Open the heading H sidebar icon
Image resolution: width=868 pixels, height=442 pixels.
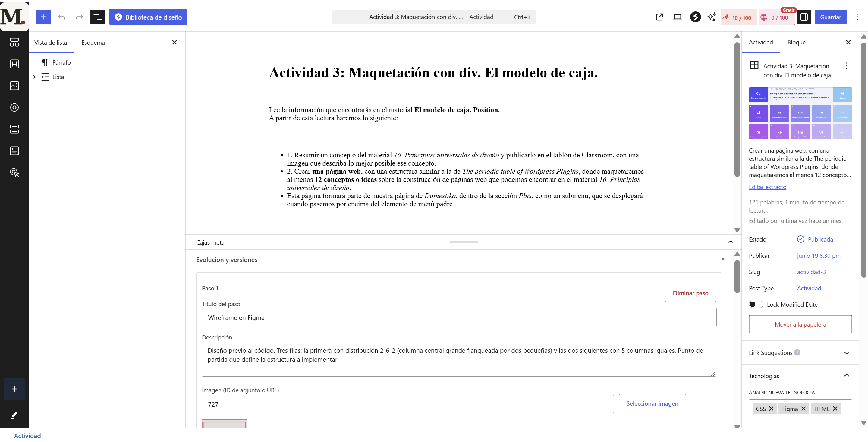point(14,64)
